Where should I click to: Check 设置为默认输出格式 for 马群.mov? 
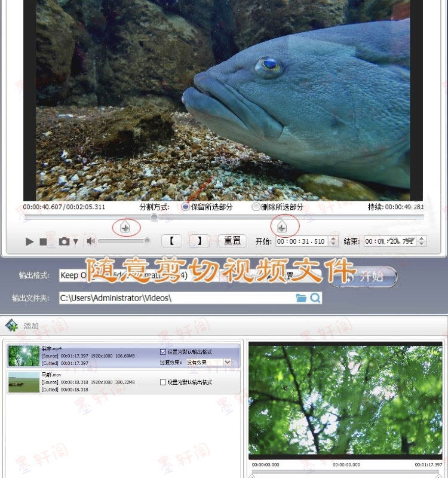[162, 382]
